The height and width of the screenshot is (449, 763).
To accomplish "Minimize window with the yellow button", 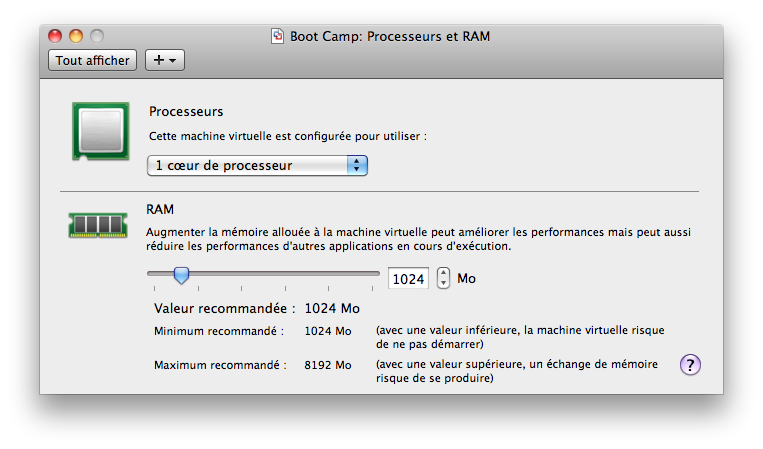I will 76,36.
